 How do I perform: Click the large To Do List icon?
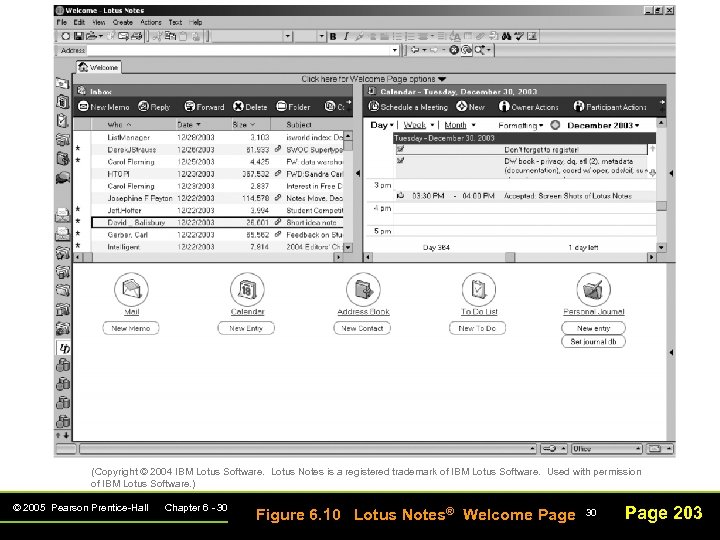pyautogui.click(x=479, y=289)
